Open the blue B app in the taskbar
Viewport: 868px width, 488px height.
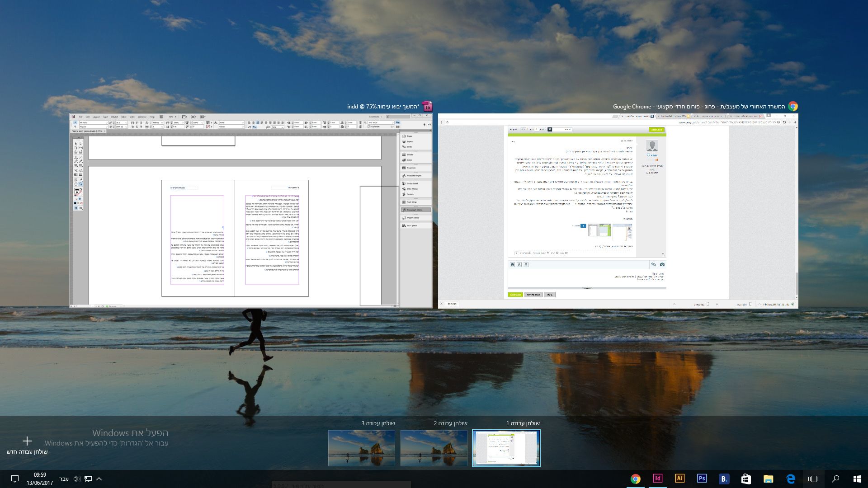point(724,479)
